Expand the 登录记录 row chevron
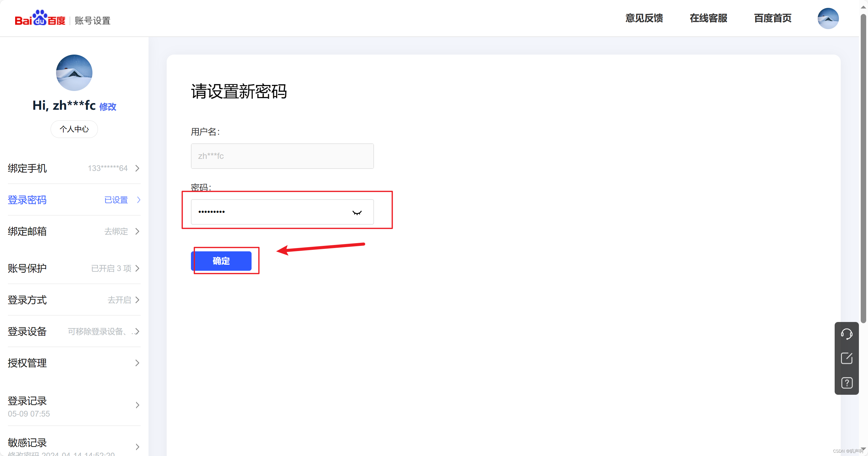The height and width of the screenshot is (456, 868). click(x=137, y=405)
